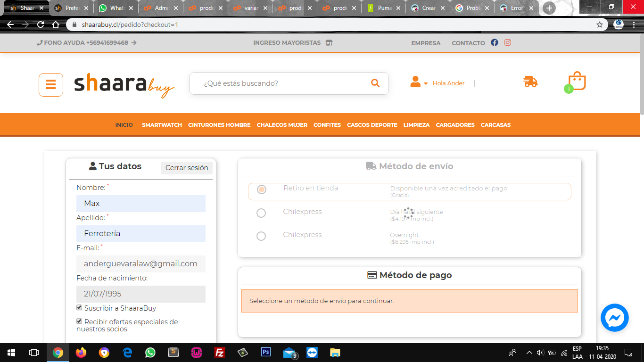Go to INICIO in the orange menu
The width and height of the screenshot is (644, 362).
coord(124,125)
